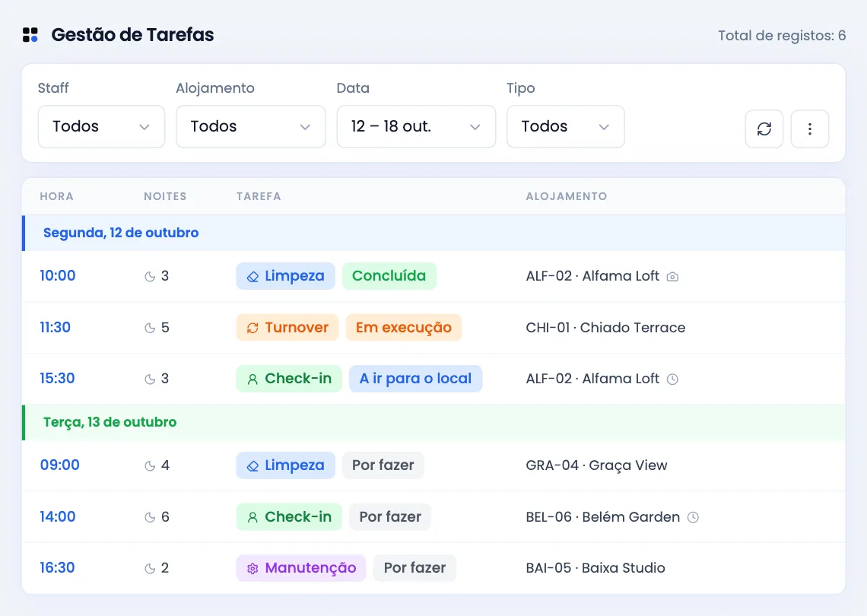The width and height of the screenshot is (867, 616).
Task: Click the camera icon beside Alfama Loft
Action: coord(672,277)
